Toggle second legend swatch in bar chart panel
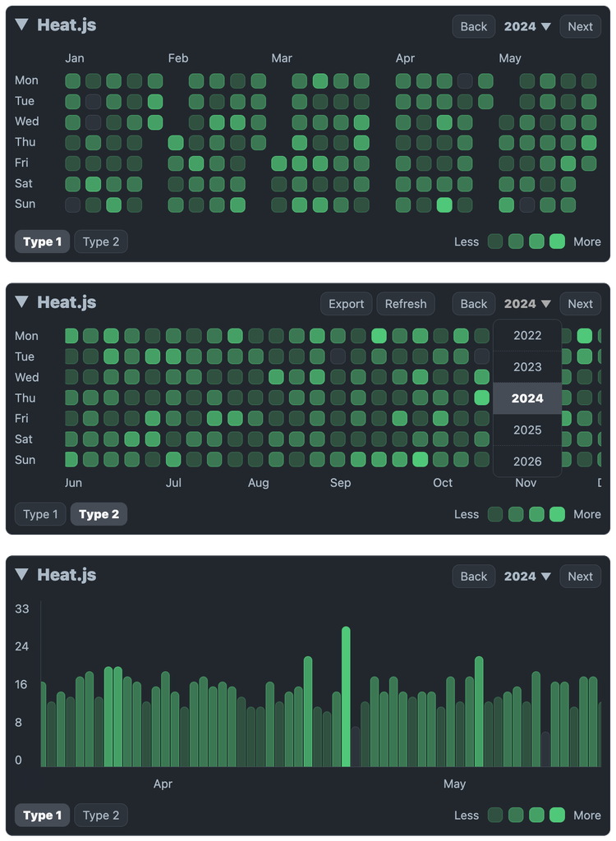This screenshot has height=841, width=616. (x=516, y=815)
